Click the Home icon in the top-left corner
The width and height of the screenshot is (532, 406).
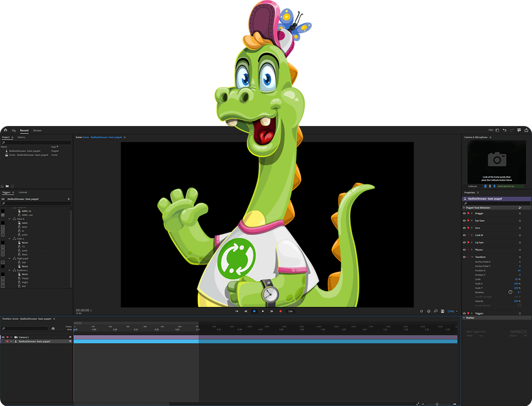6,130
